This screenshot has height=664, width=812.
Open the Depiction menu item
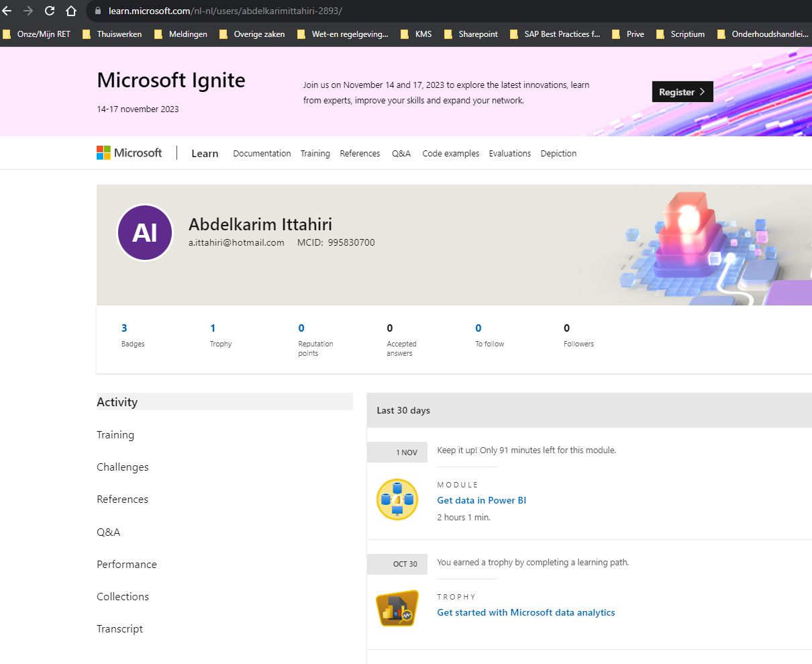coord(558,154)
